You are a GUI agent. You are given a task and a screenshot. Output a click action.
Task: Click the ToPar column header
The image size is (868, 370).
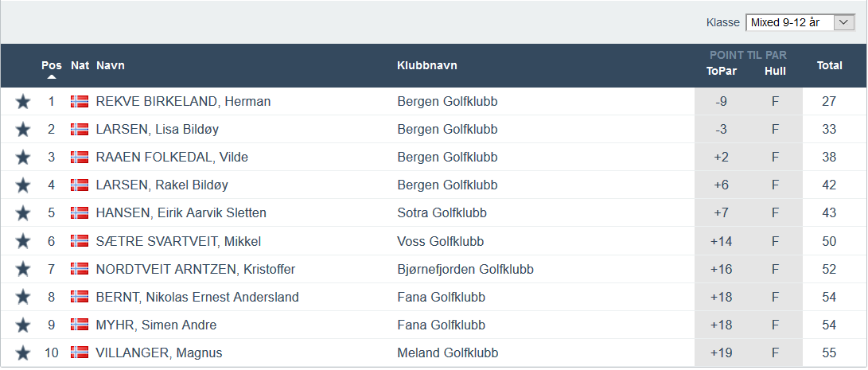coord(722,71)
